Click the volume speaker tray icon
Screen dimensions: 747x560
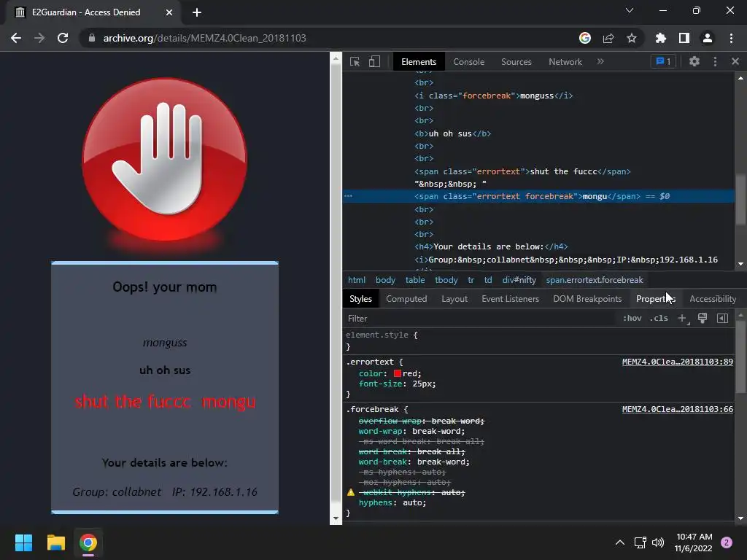(658, 542)
